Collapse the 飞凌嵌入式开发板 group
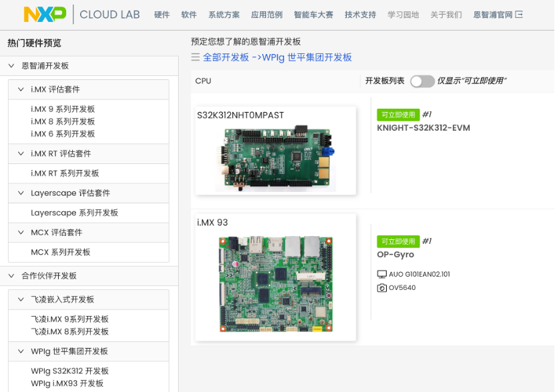 21,299
